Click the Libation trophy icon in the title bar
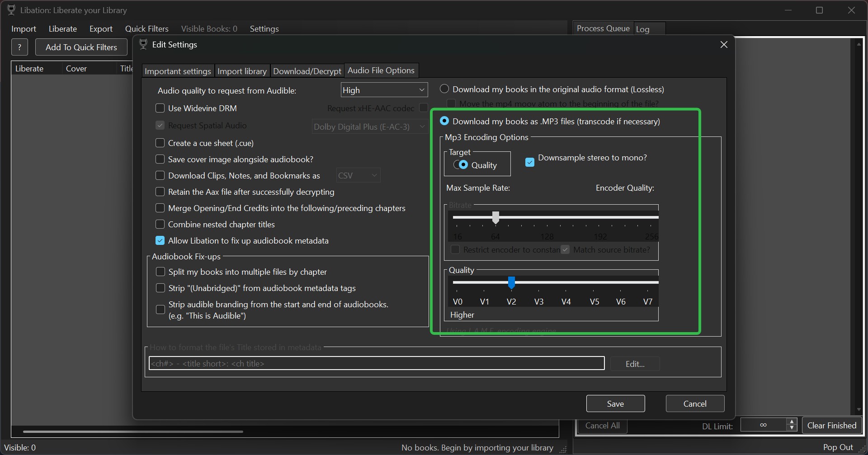Screen dimensions: 868x455 tap(11, 9)
